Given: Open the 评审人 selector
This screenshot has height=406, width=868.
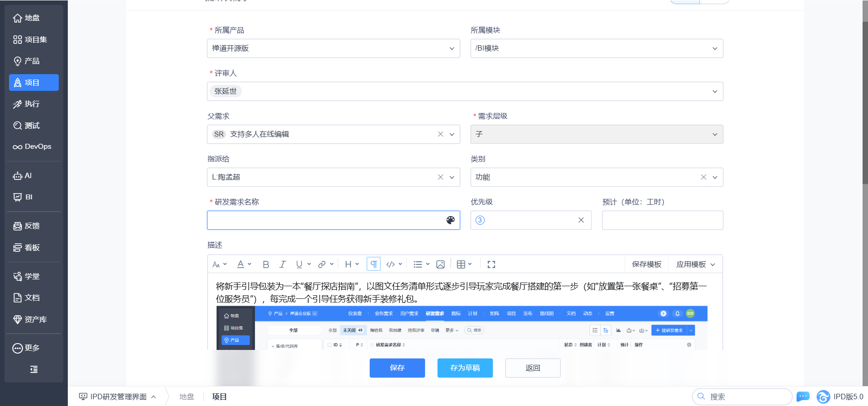Looking at the screenshot, I should pos(465,91).
